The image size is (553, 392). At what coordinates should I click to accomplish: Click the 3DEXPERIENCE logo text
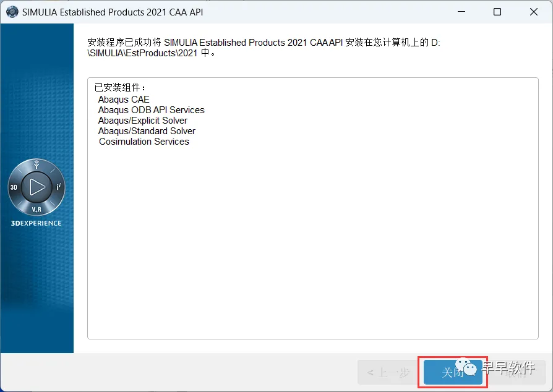tap(36, 223)
